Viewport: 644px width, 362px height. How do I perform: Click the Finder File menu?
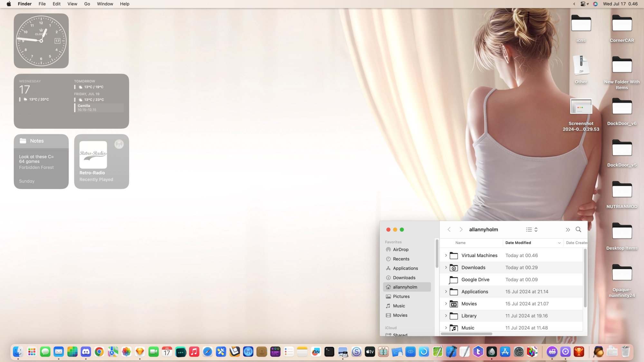point(41,4)
